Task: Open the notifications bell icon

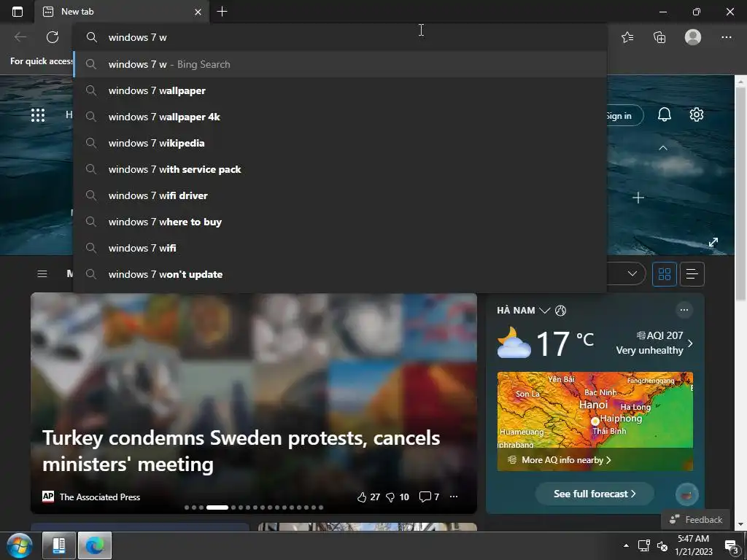Action: pyautogui.click(x=664, y=114)
